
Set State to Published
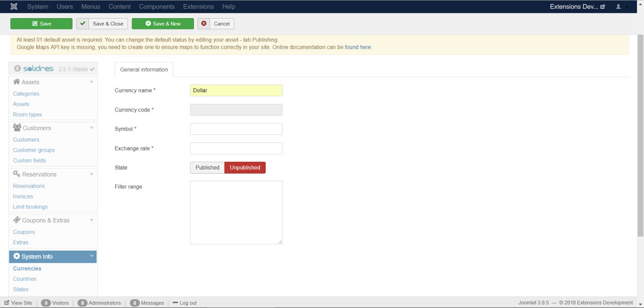(x=207, y=167)
